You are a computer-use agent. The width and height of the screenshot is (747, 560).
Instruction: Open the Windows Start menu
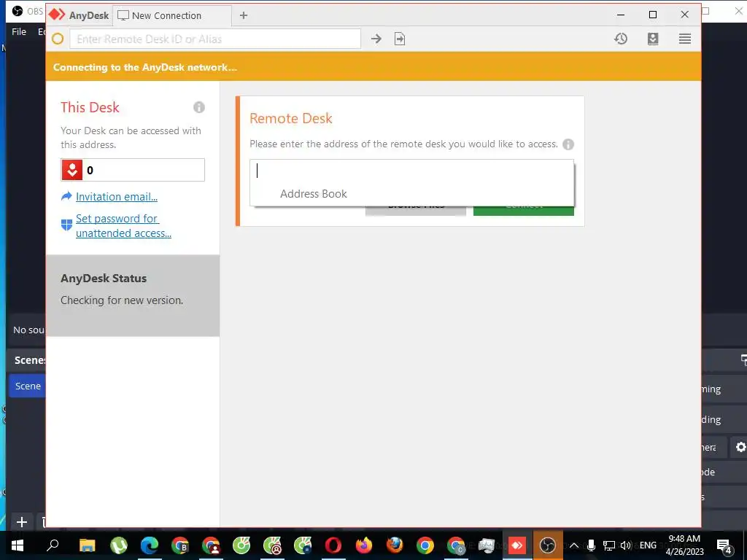tap(18, 545)
